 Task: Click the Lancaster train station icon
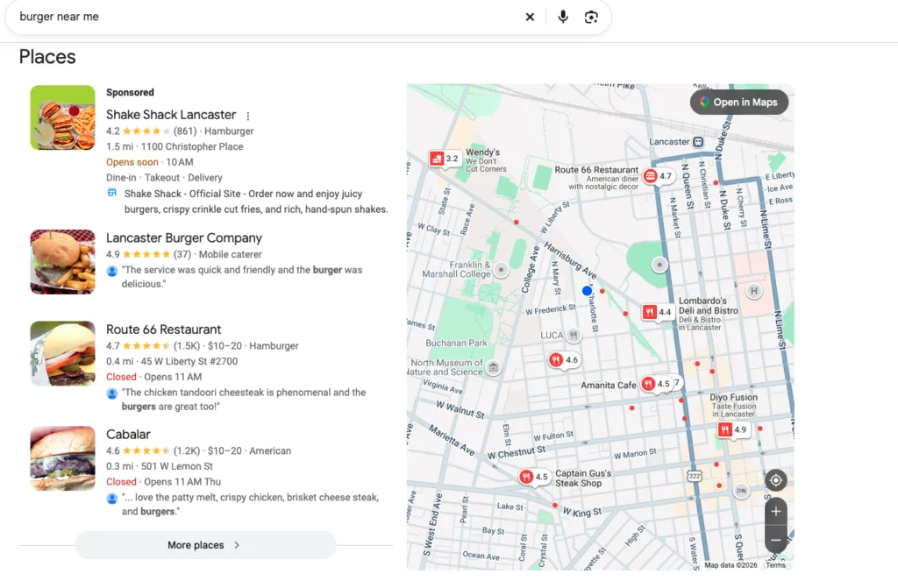coord(697,142)
